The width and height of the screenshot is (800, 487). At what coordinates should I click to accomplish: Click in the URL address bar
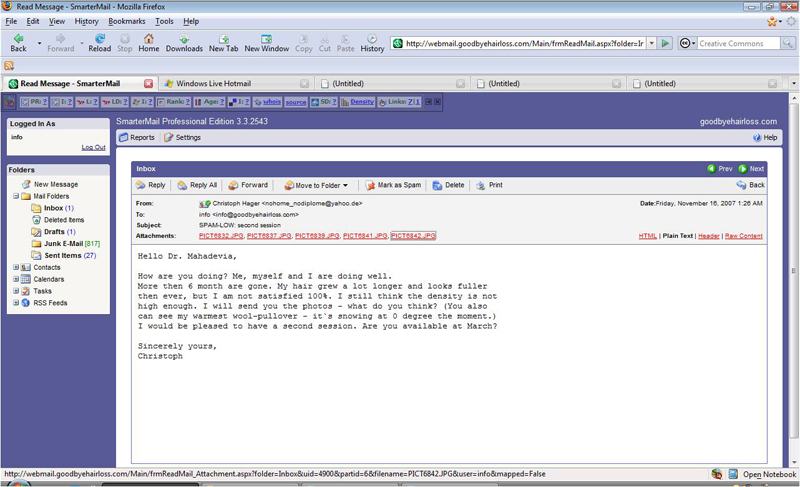[520, 44]
